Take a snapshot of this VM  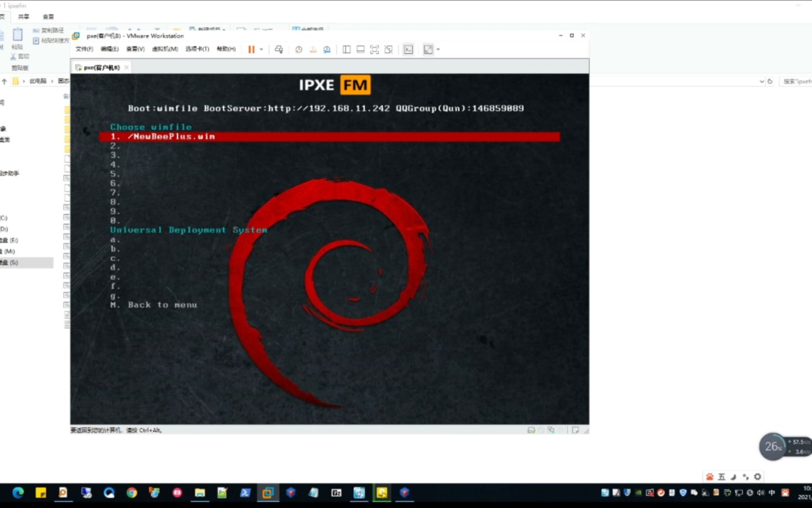tap(299, 50)
